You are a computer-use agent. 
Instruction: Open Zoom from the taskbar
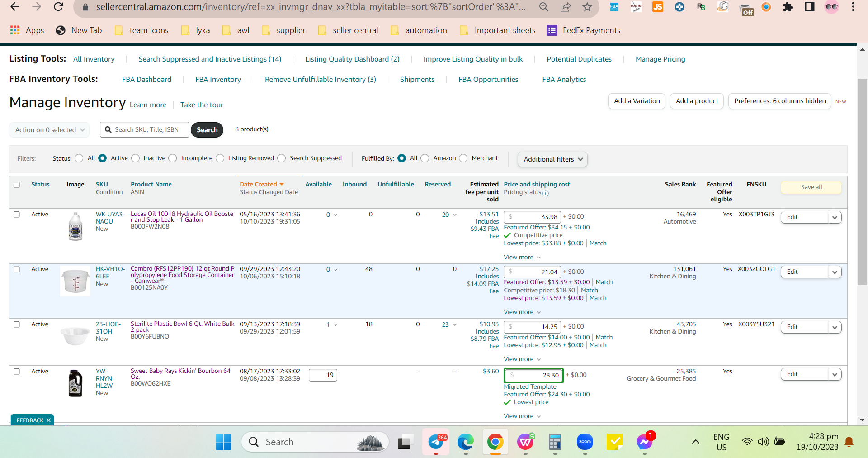click(585, 442)
